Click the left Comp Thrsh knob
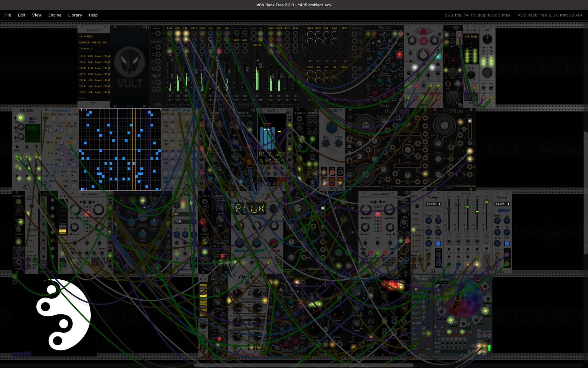Viewport: 588px width, 368px height. 428,220
